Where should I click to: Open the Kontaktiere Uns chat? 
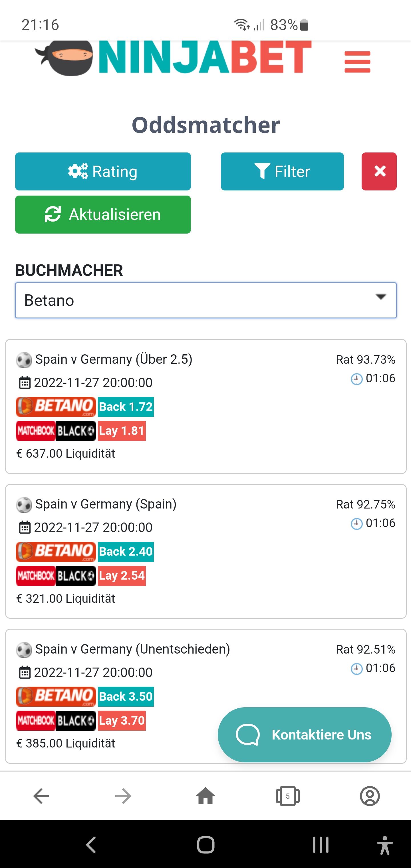305,735
